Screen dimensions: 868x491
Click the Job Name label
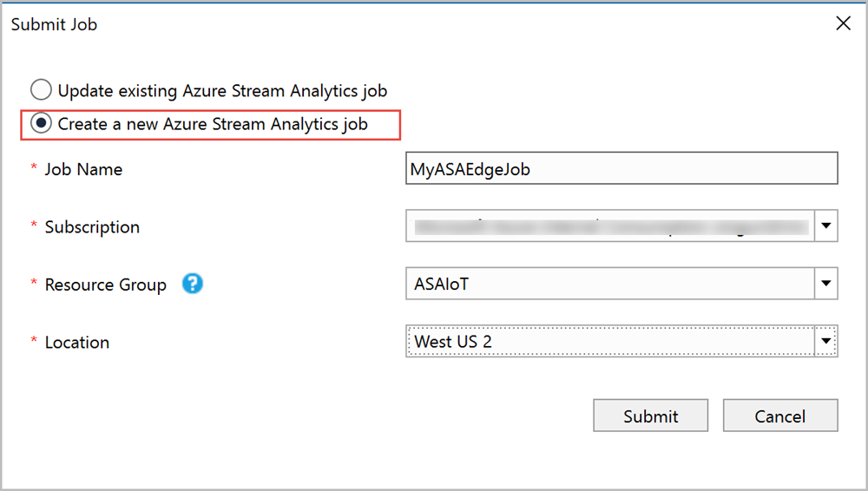pos(83,169)
